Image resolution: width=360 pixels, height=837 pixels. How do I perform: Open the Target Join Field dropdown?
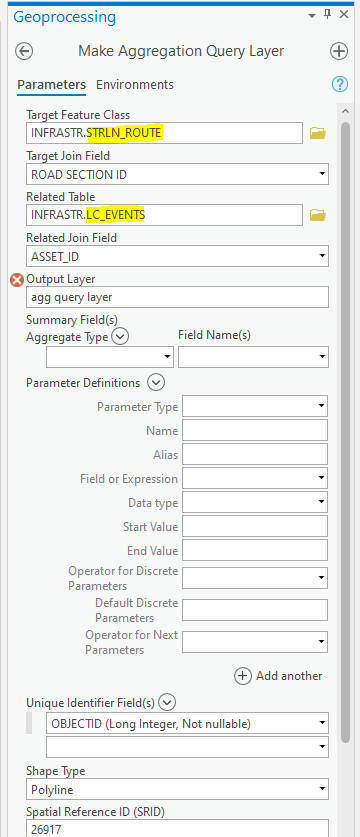pyautogui.click(x=177, y=174)
